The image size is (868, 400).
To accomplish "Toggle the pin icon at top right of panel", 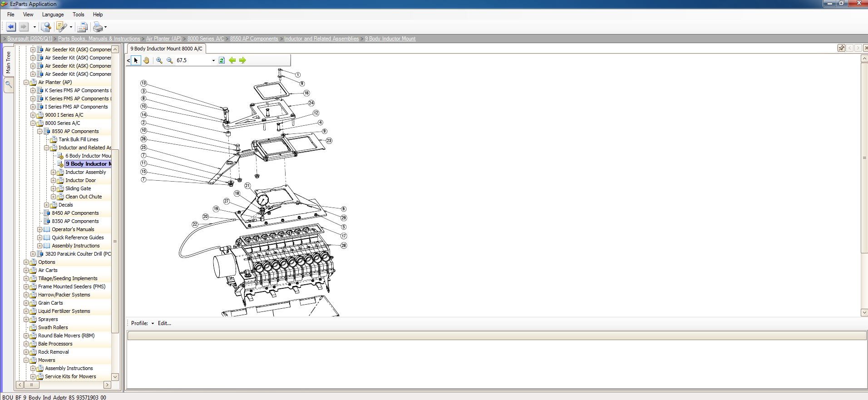I will 841,48.
